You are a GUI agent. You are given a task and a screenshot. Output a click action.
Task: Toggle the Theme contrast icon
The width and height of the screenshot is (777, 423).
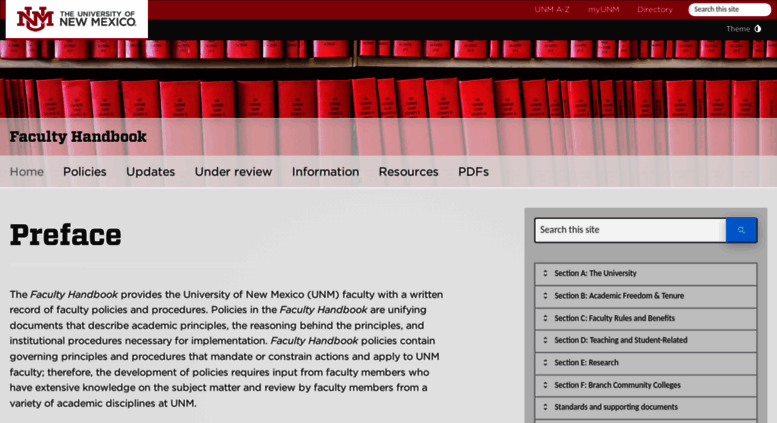point(758,29)
